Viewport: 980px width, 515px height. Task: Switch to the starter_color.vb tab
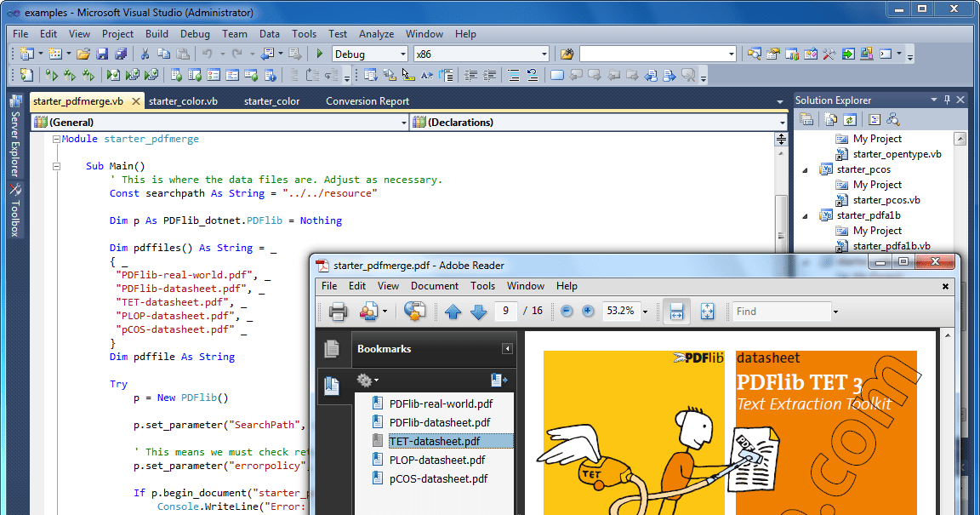183,100
